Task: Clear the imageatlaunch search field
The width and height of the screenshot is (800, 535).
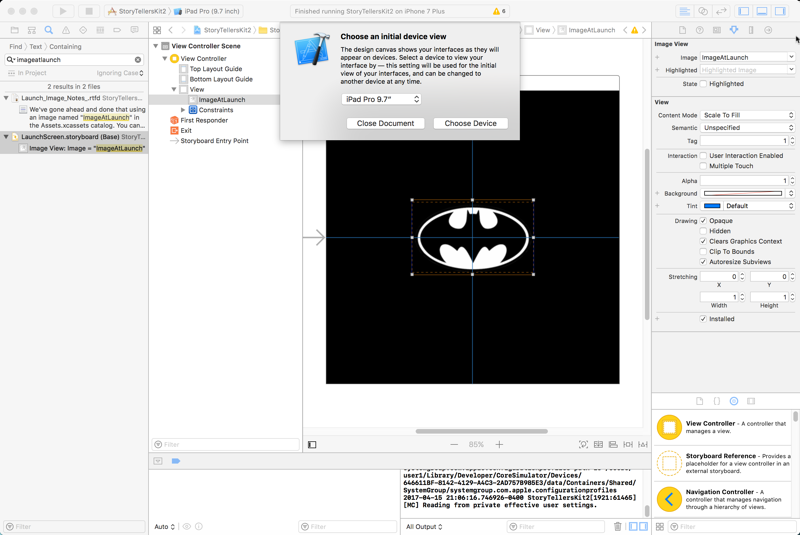Action: click(138, 60)
